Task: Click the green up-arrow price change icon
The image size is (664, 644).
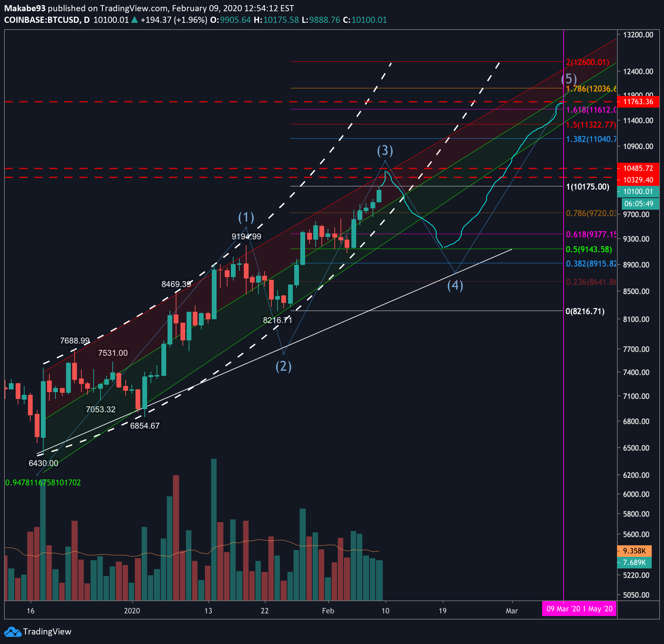Action: [x=135, y=20]
